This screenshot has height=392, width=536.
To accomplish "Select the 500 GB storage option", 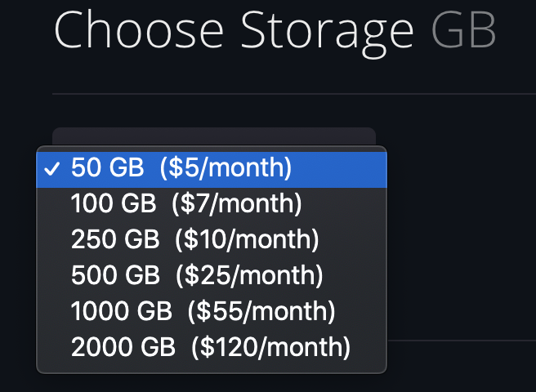I will pos(197,276).
